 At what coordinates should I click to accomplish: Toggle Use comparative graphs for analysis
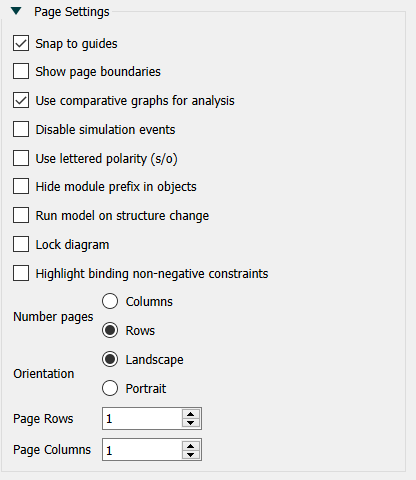pyautogui.click(x=21, y=100)
